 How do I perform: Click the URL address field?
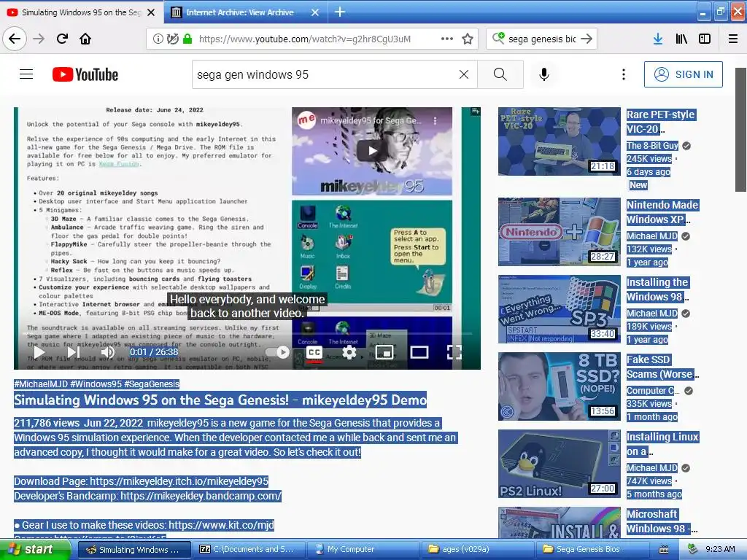tap(304, 39)
